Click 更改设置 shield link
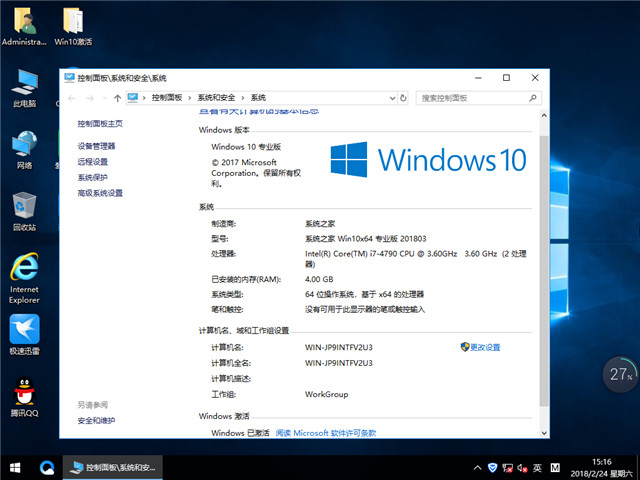Screen dimensions: 640x480 480,347
